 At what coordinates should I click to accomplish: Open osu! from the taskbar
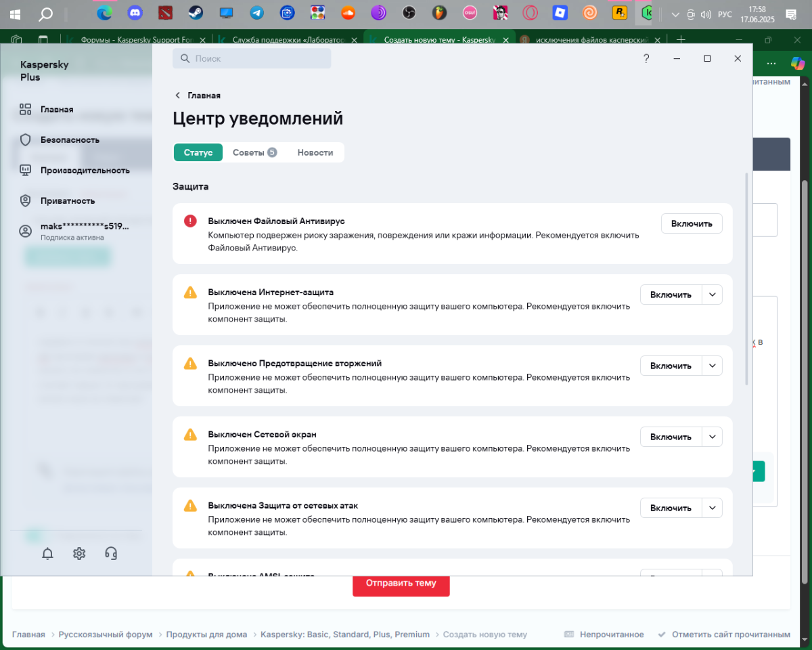coord(470,13)
